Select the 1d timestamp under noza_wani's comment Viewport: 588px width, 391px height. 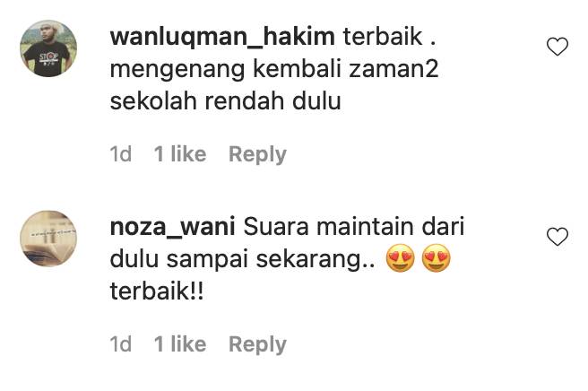click(x=121, y=344)
